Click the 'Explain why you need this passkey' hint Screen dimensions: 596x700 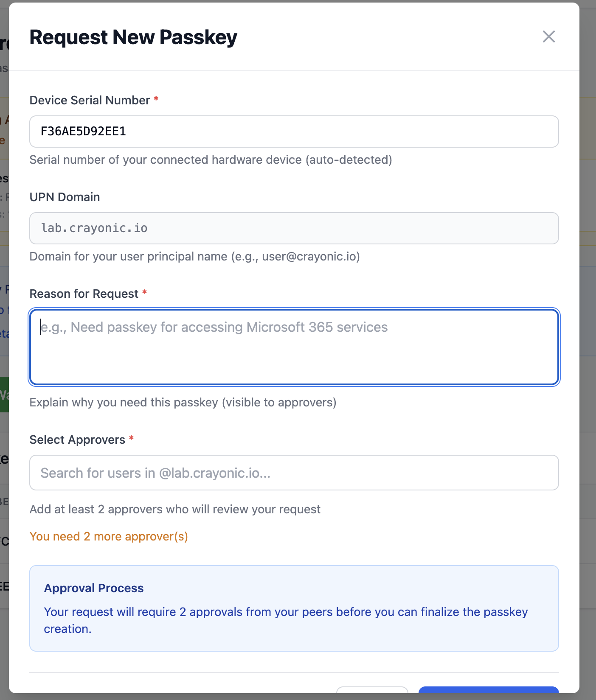click(183, 402)
